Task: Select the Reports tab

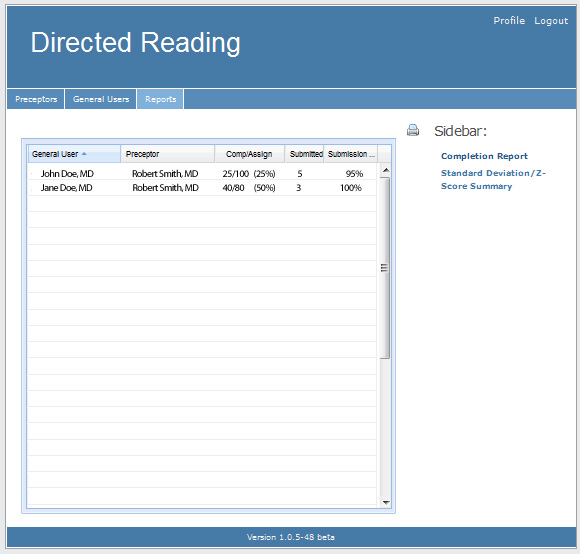Action: pyautogui.click(x=160, y=99)
